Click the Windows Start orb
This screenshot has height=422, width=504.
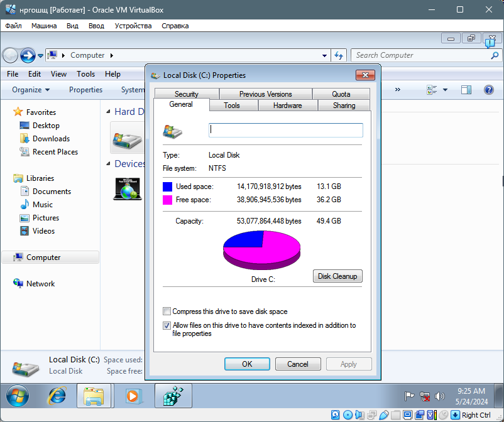pyautogui.click(x=18, y=396)
